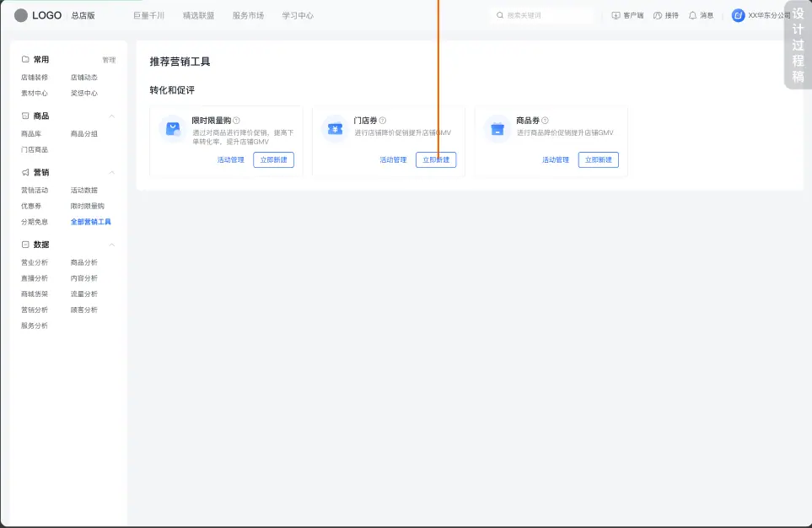
Task: Click 立即新建 button on 门店券 card
Action: (x=436, y=159)
